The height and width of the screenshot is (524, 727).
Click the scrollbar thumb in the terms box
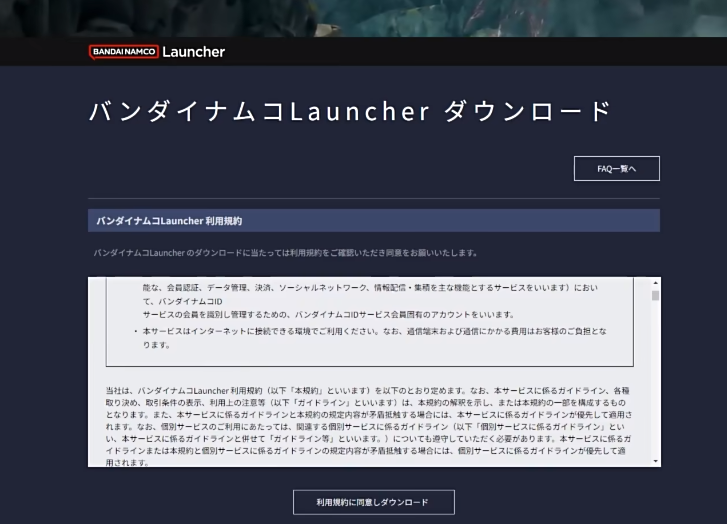coord(655,296)
